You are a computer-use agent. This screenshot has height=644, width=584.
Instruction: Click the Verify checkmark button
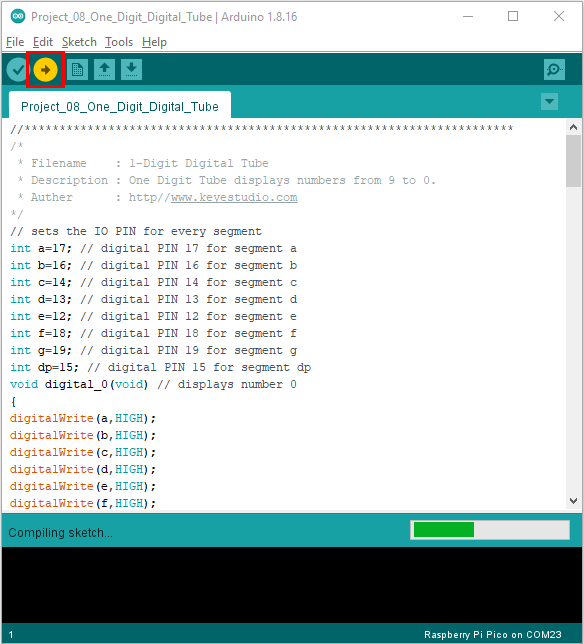click(18, 69)
